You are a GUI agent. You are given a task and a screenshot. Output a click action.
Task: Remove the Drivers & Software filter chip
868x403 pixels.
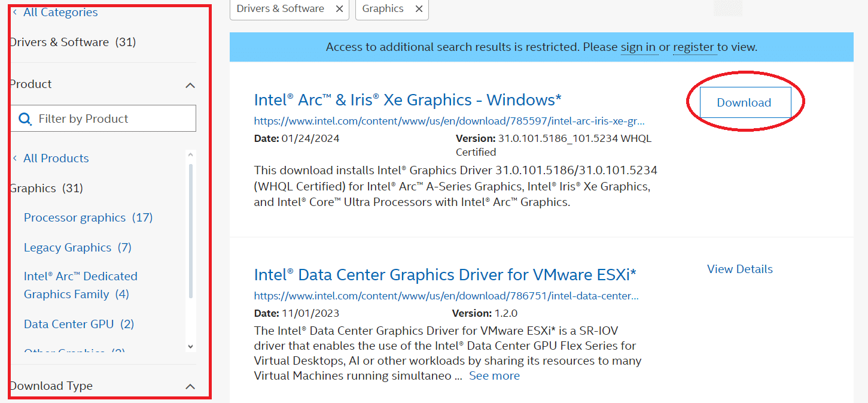click(339, 8)
